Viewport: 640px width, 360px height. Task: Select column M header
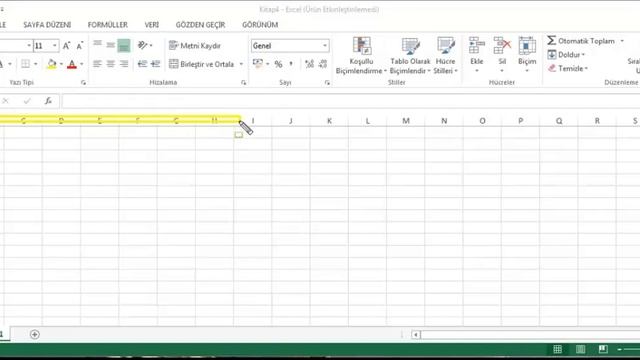(406, 121)
